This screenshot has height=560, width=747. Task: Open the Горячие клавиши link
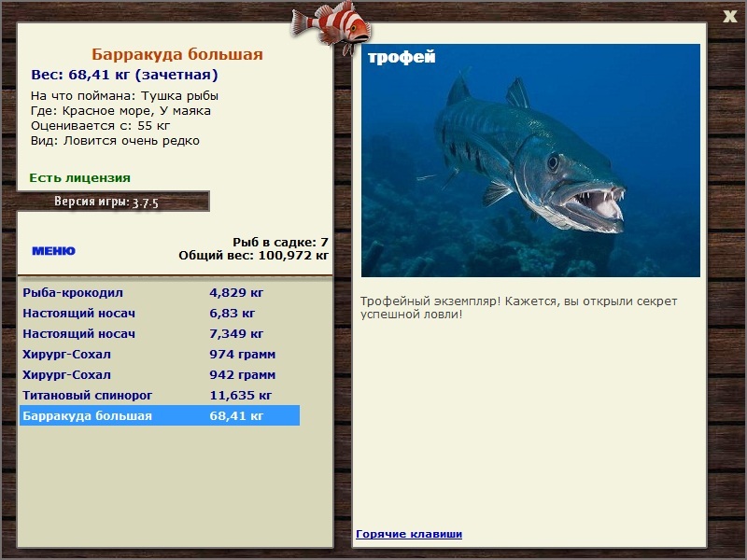(409, 534)
